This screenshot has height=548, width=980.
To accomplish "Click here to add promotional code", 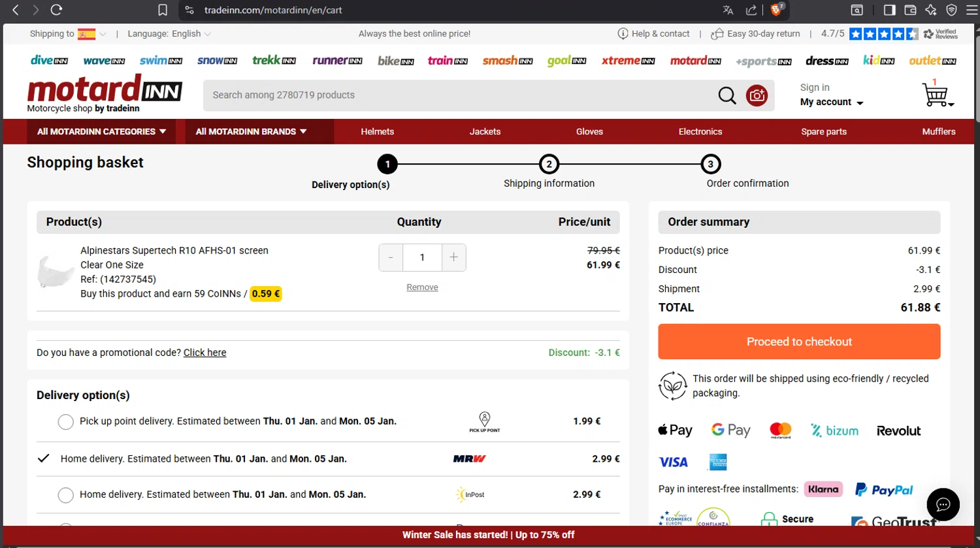I will click(x=204, y=353).
